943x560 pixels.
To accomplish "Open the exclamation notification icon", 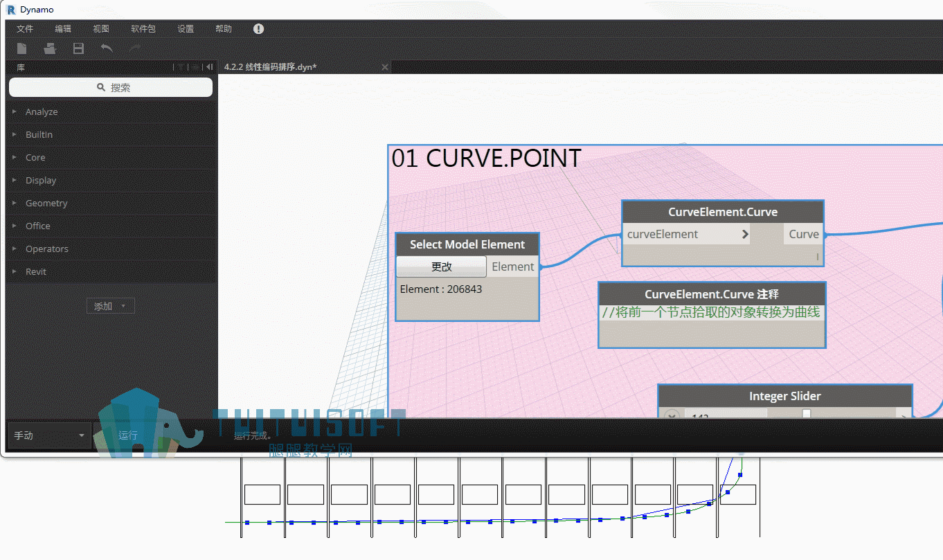I will 259,29.
